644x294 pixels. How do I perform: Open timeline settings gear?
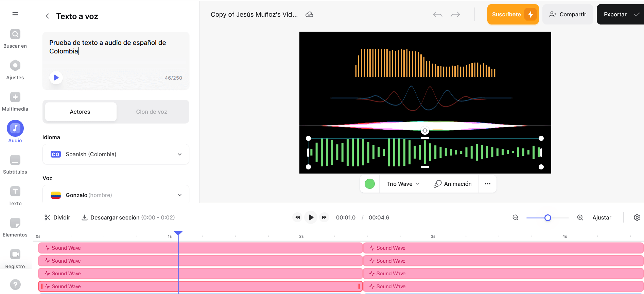[637, 217]
